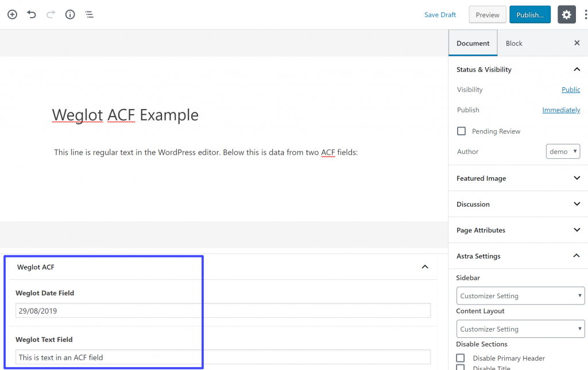Save Draft of the page
Image resolution: width=588 pixels, height=370 pixels.
(440, 14)
